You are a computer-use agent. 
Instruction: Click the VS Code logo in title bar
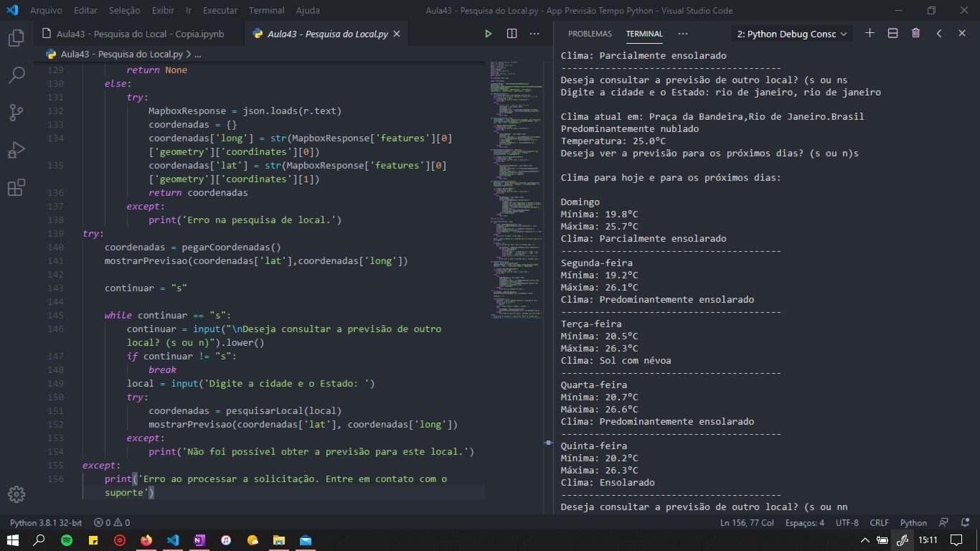(x=12, y=11)
